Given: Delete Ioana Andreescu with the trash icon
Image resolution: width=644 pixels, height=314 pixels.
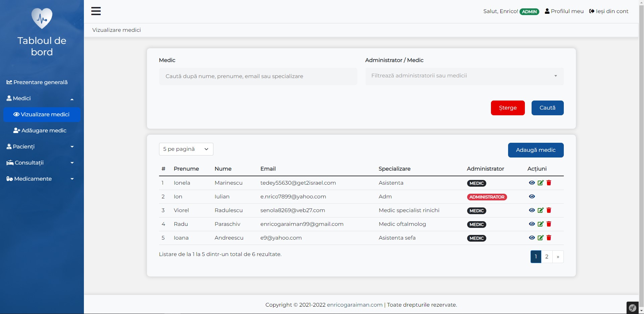Looking at the screenshot, I should pyautogui.click(x=549, y=238).
